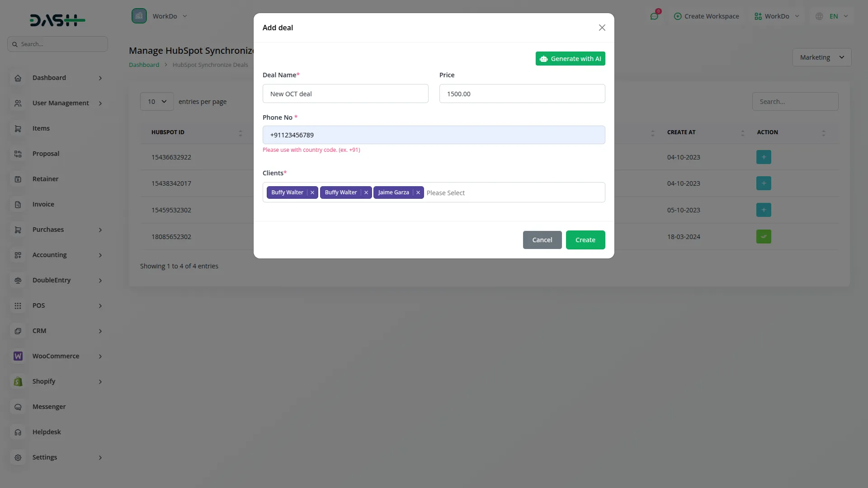Expand the User Management menu

click(61, 103)
